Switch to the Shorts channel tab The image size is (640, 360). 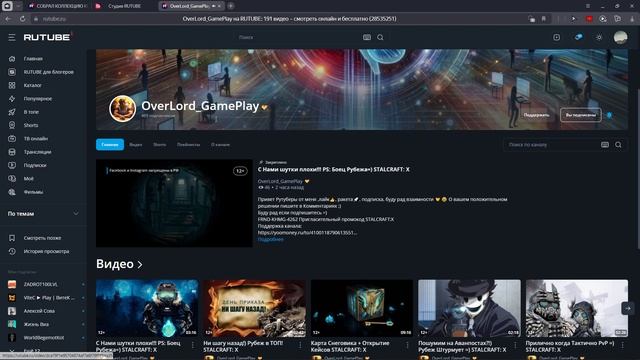pos(160,144)
